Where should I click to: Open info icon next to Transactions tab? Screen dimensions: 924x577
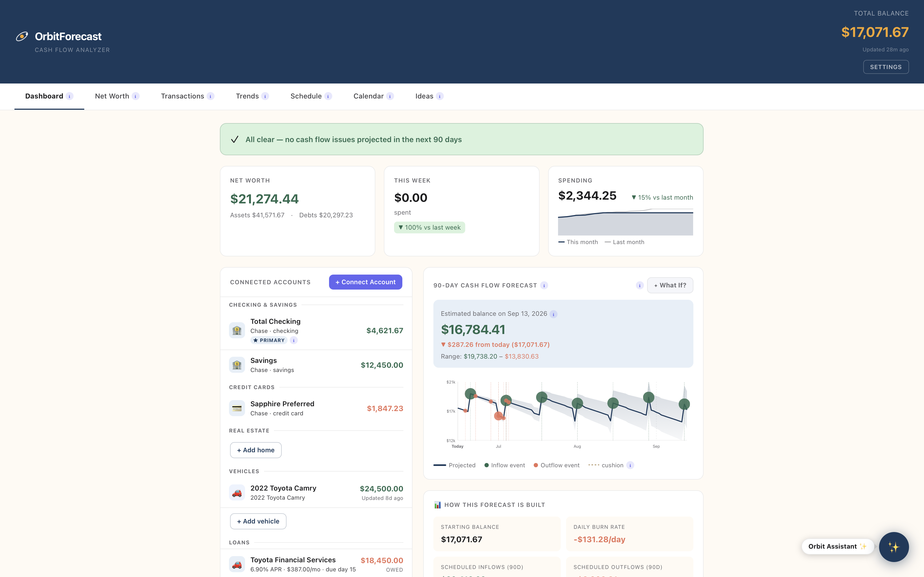click(x=211, y=96)
